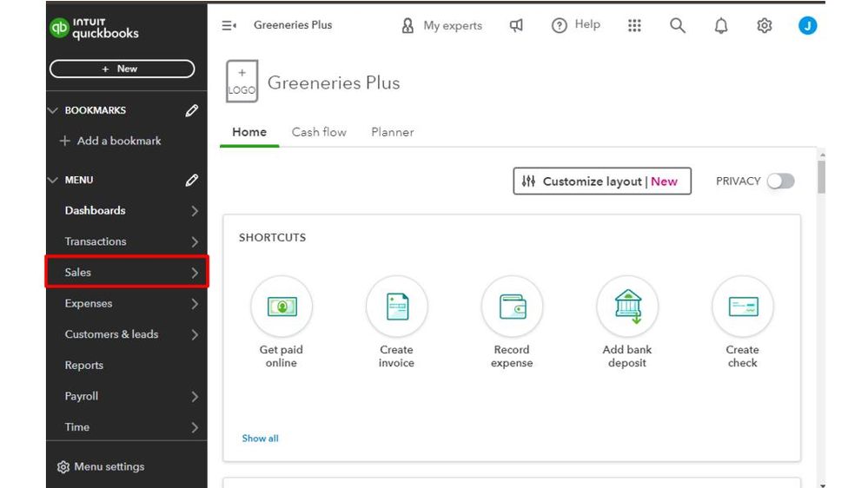The width and height of the screenshot is (868, 488).
Task: Click the Create check shortcut icon
Action: [x=743, y=307]
